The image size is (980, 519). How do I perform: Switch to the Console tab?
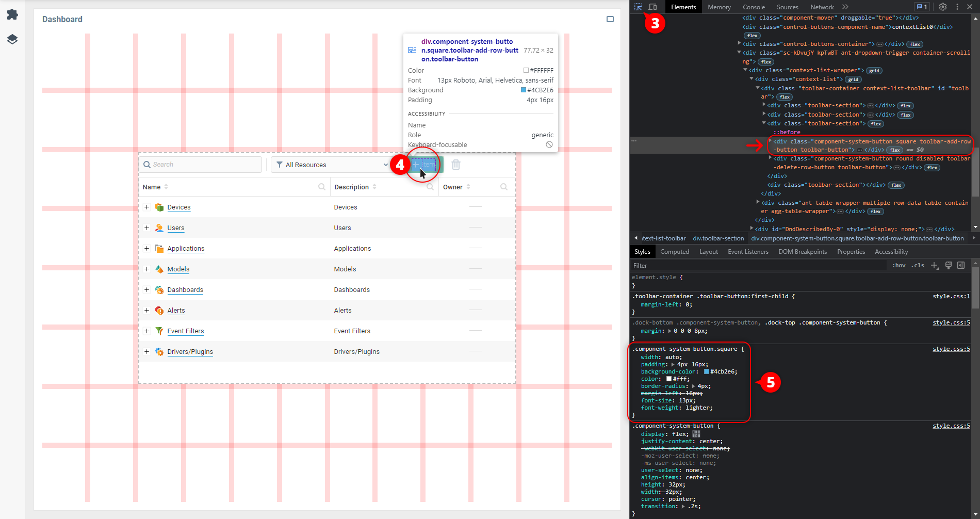754,7
